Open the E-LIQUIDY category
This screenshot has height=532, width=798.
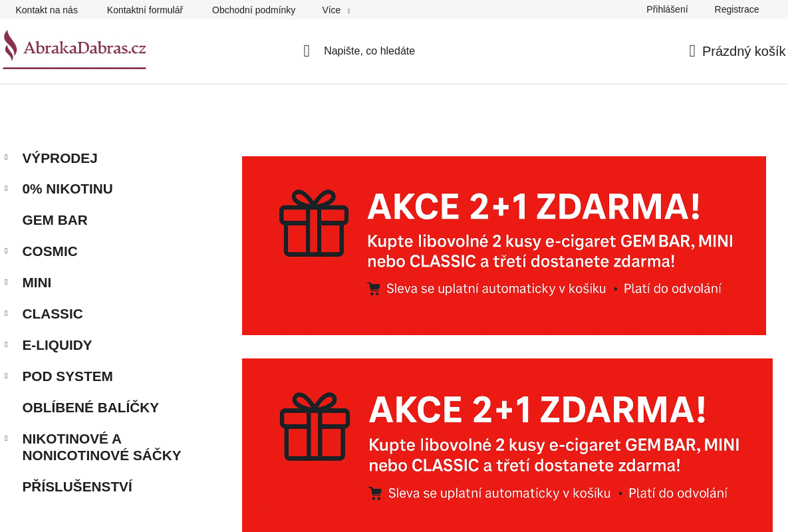click(x=57, y=345)
